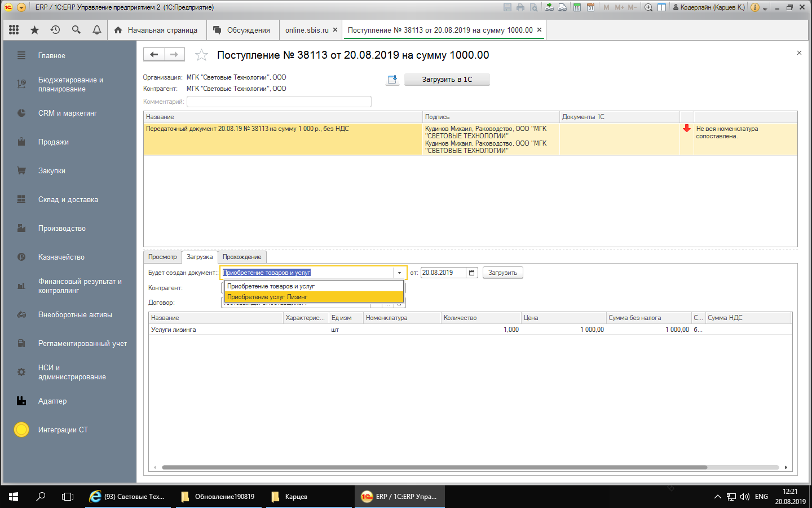812x508 pixels.
Task: Click the Print preview icon in the title bar
Action: coord(533,7)
